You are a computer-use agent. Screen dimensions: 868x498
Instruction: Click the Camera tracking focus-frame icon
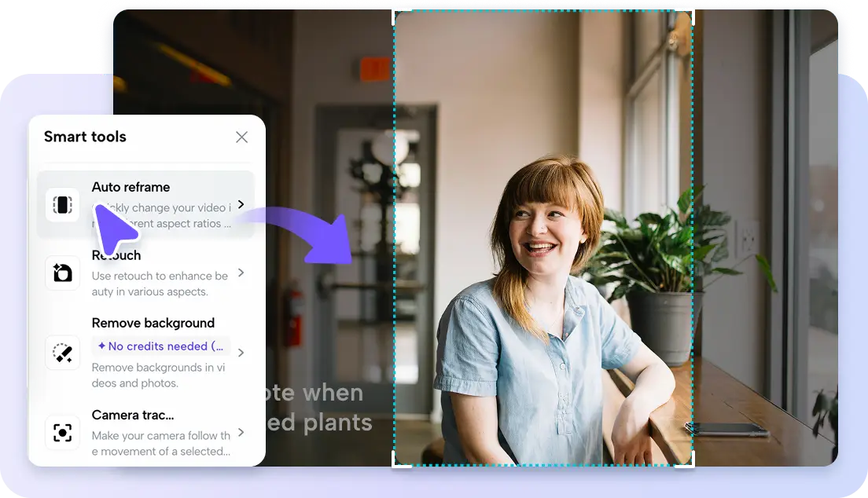[x=62, y=432]
